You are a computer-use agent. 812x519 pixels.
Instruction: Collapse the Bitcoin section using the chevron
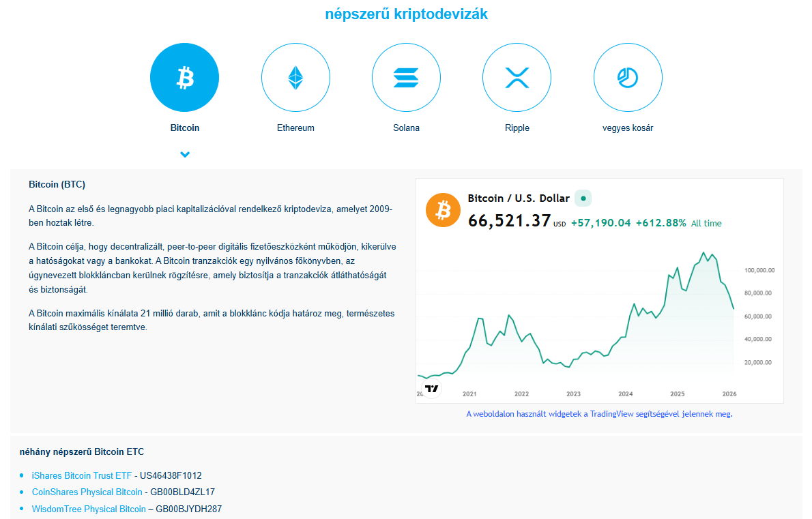click(x=185, y=155)
